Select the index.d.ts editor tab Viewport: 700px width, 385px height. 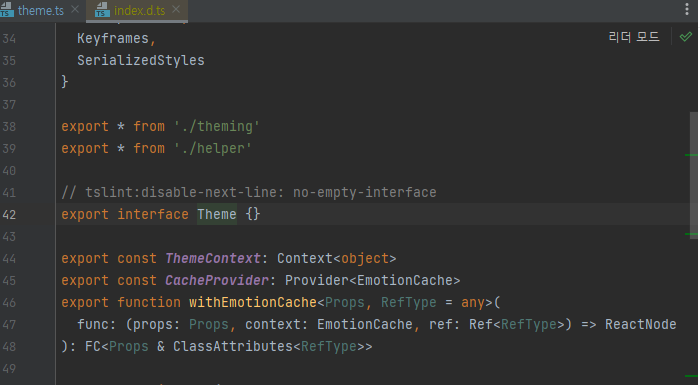[139, 10]
